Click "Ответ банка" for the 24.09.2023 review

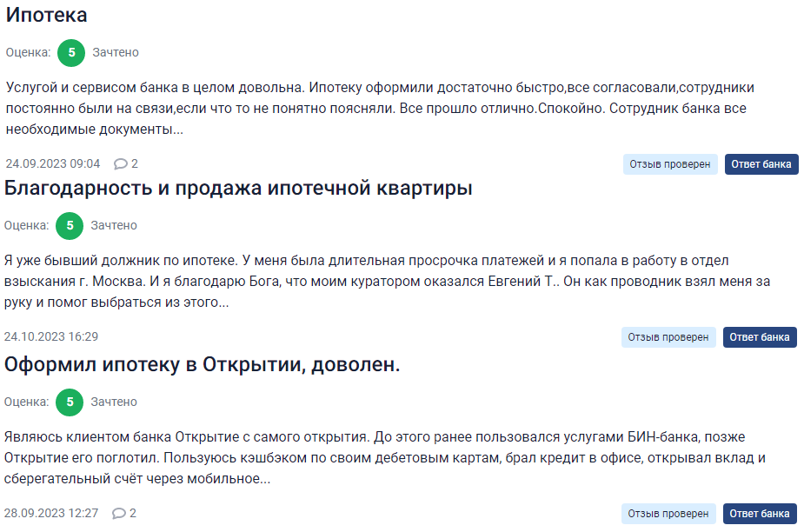(x=761, y=164)
